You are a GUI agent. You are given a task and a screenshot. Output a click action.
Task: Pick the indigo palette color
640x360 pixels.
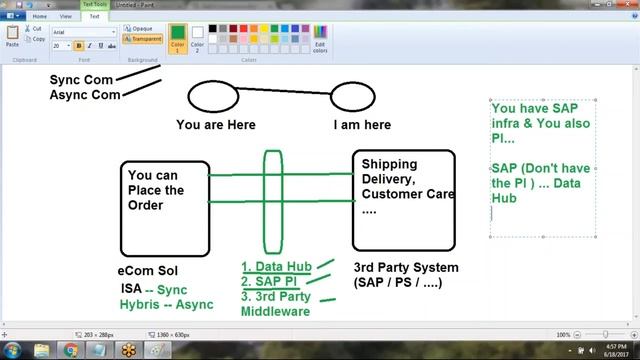pyautogui.click(x=295, y=29)
